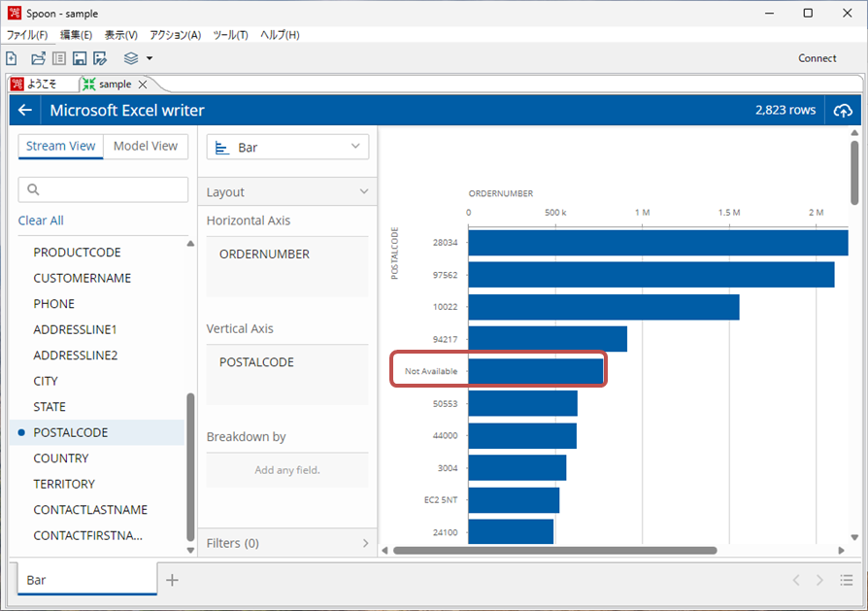
Task: Open the ヘルプ(H) menu
Action: pos(280,35)
